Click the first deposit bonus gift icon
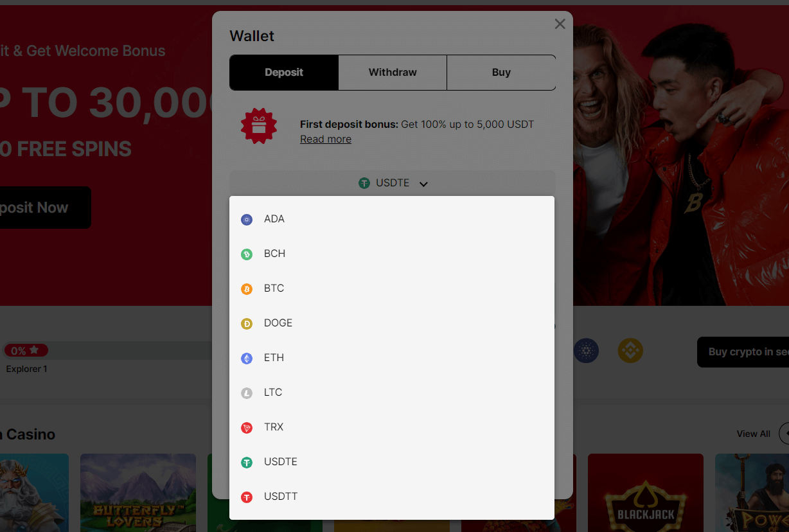Screen dimensions: 789x532 click(259, 126)
